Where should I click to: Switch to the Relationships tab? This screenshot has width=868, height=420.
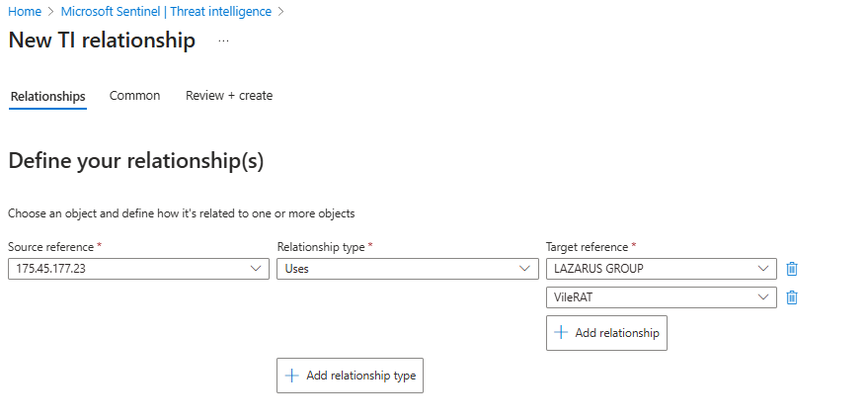47,97
